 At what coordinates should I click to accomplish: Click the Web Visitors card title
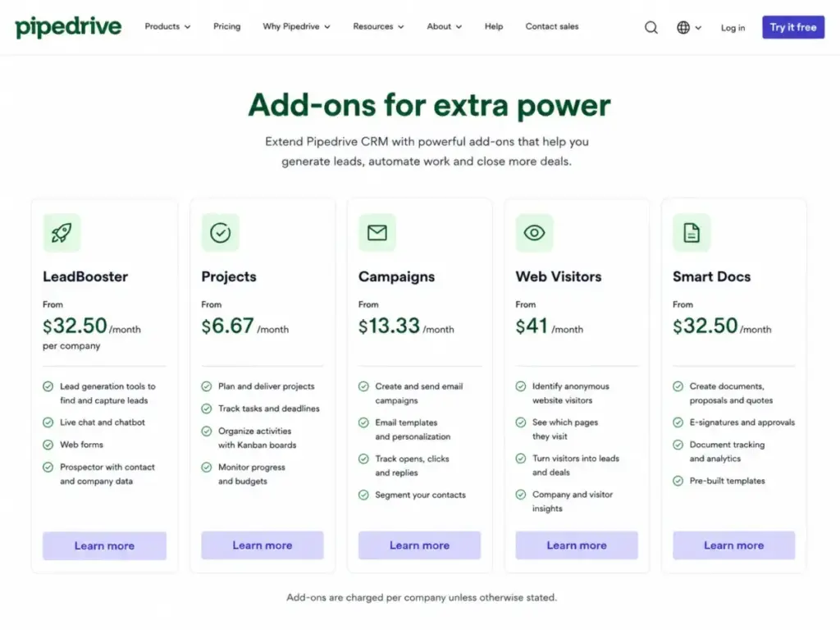tap(559, 276)
